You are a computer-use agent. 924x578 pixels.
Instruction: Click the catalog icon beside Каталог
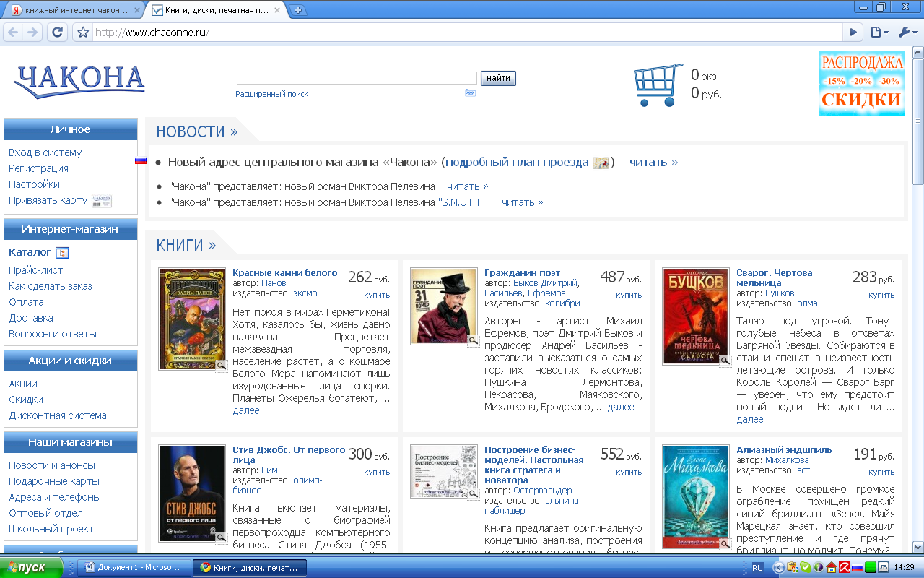click(x=62, y=253)
